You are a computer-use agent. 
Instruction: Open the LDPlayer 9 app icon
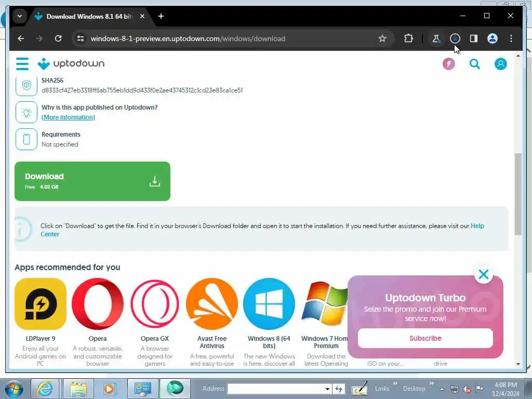(x=41, y=303)
